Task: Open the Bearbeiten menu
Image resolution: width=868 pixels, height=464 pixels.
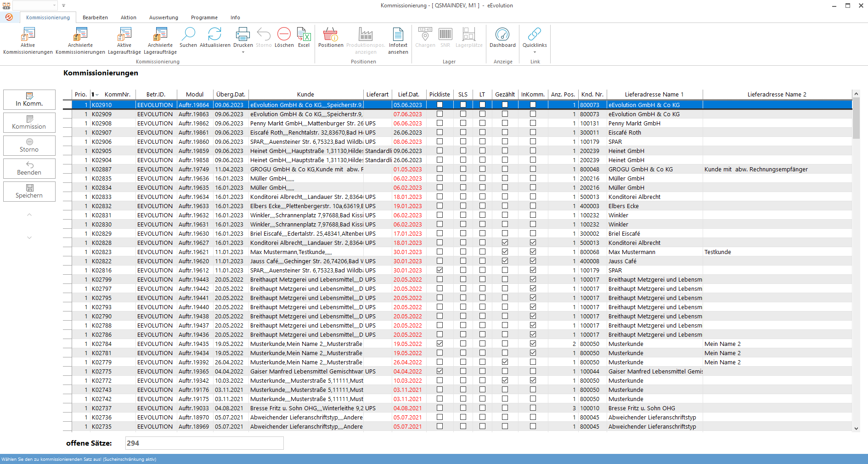Action: click(x=95, y=17)
